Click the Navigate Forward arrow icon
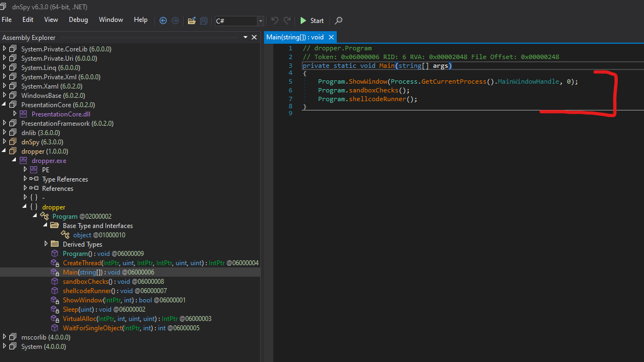 coord(175,21)
